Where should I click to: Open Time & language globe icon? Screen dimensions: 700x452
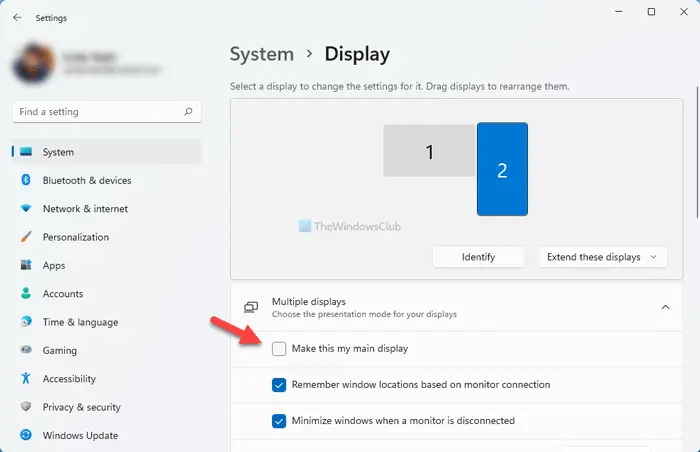point(26,322)
